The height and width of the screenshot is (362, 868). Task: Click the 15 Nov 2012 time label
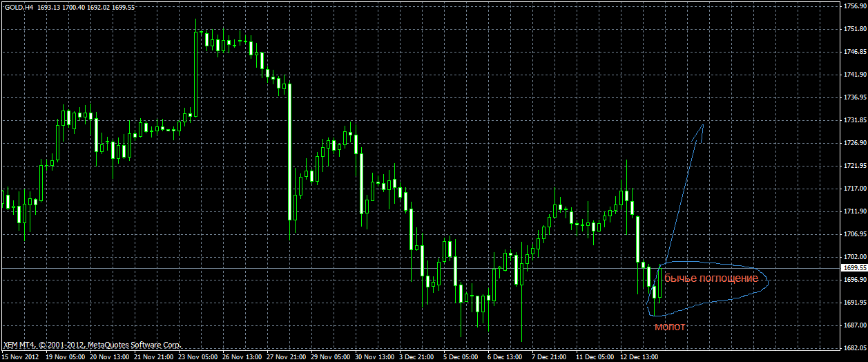[x=20, y=357]
